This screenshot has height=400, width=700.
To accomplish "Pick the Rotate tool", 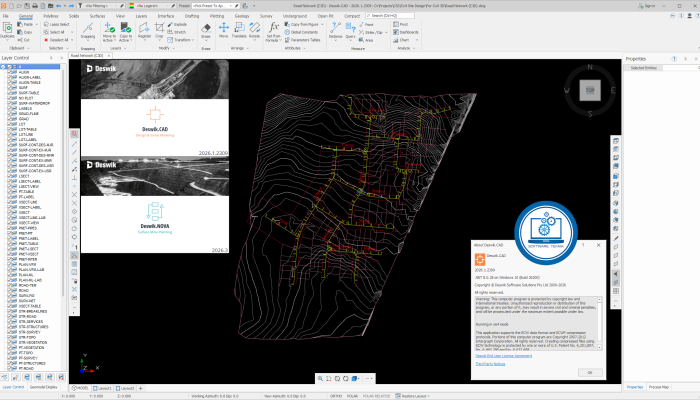I will click(254, 31).
